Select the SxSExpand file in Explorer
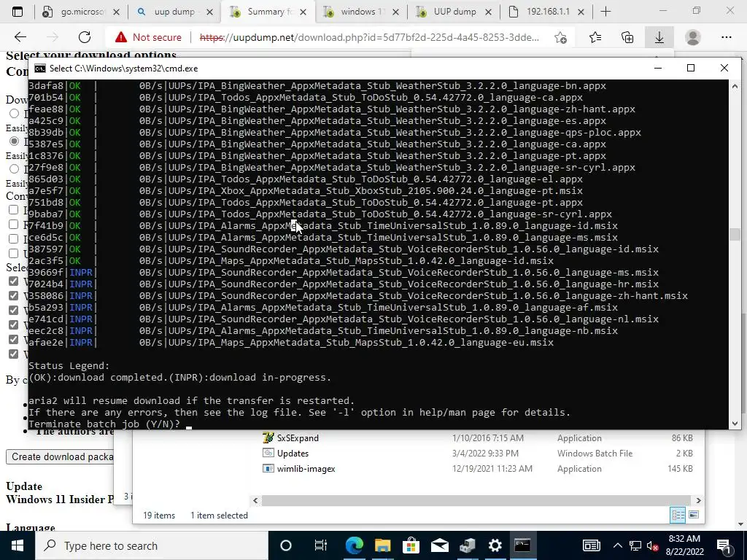This screenshot has height=560, width=747. pos(298,438)
